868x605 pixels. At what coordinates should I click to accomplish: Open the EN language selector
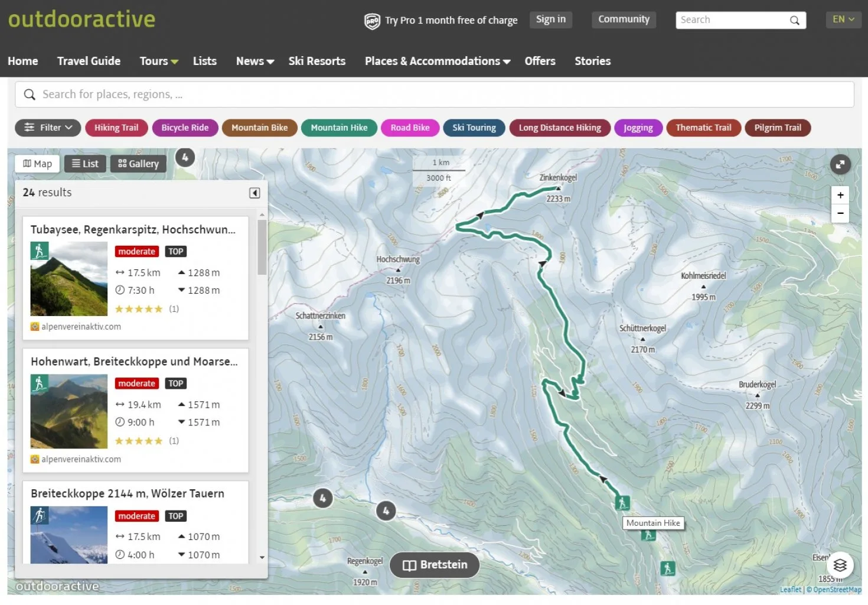tap(843, 19)
